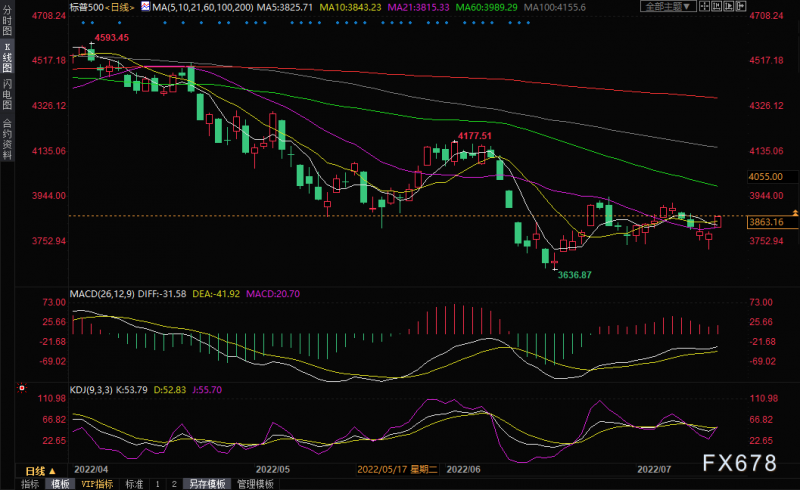Click the MA indicator icon before MA(5,10,21...)

pyautogui.click(x=145, y=7)
